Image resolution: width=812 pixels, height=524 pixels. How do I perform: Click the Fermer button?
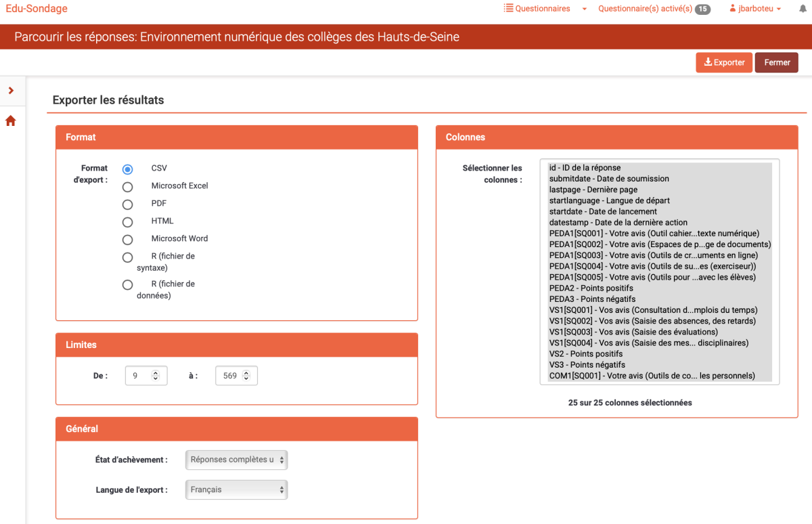pyautogui.click(x=777, y=62)
